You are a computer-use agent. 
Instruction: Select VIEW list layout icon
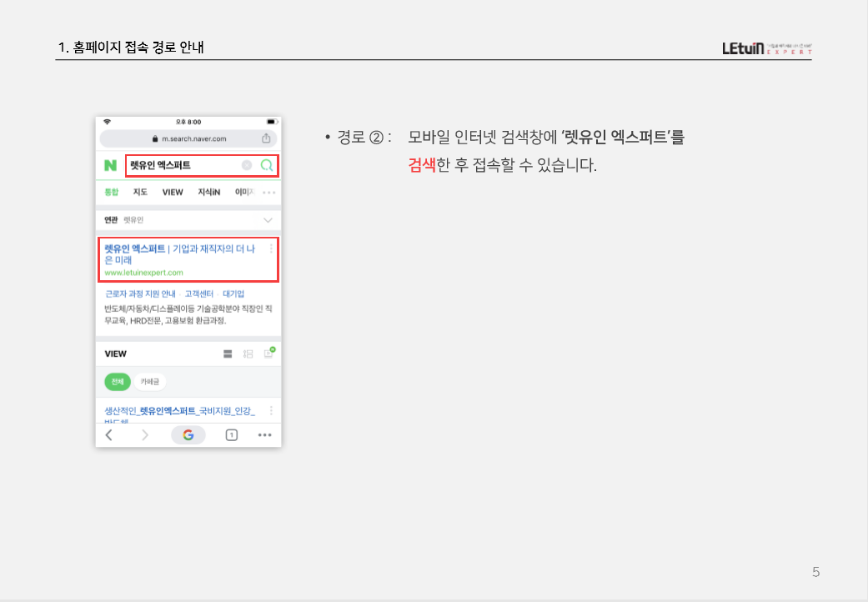(x=228, y=354)
